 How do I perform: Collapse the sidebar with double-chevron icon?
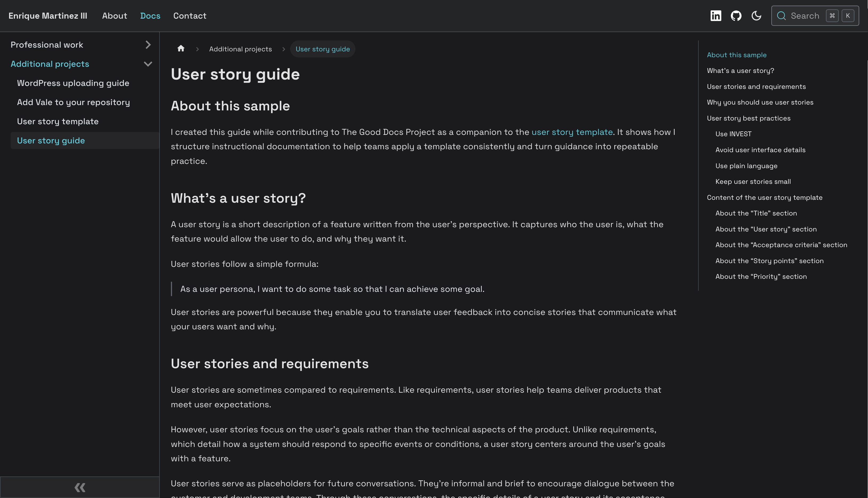pos(80,487)
